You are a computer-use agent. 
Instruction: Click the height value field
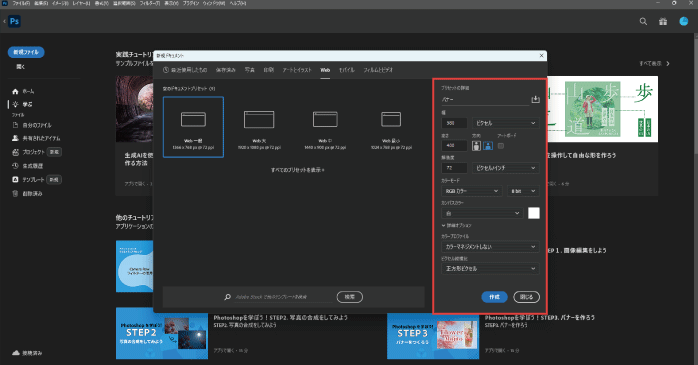(x=454, y=146)
